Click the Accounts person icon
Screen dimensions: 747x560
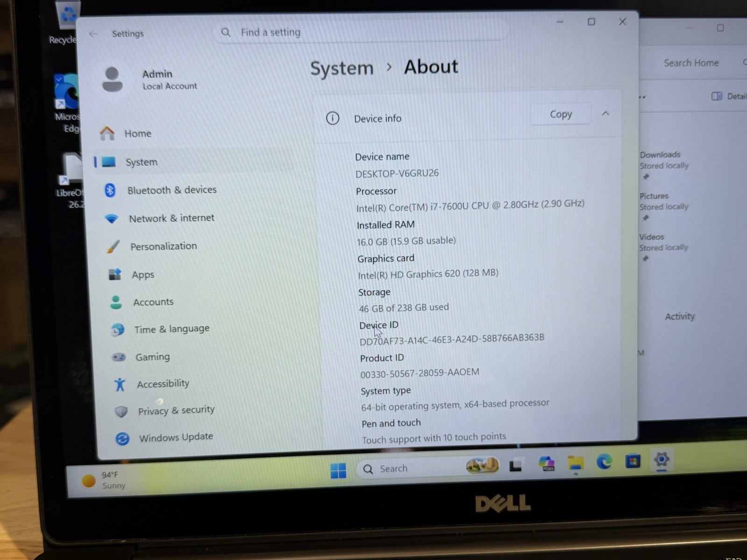pos(116,302)
